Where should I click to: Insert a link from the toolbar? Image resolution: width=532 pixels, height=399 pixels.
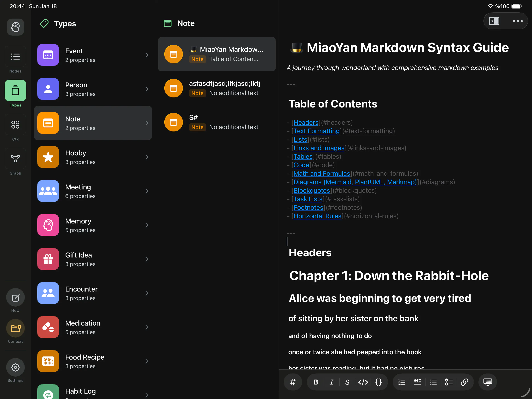click(464, 382)
